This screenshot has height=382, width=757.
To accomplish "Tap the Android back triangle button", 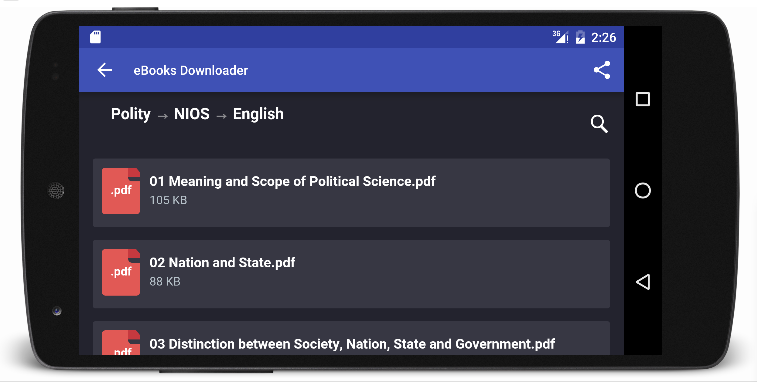I will tap(643, 282).
